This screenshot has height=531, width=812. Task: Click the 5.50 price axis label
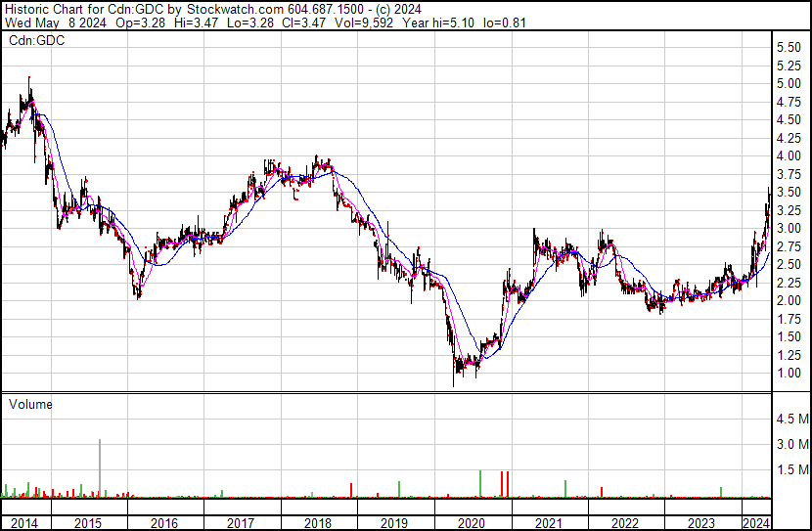click(789, 47)
